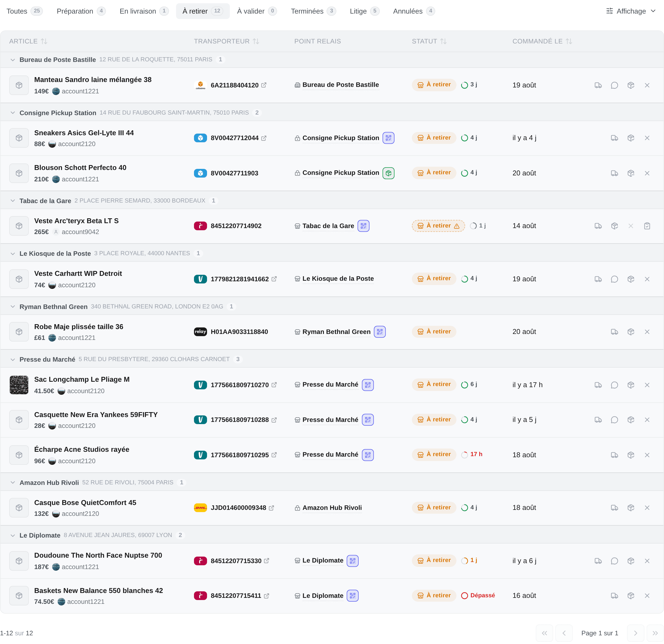Select the À valider tab
The image size is (664, 644).
click(x=257, y=11)
